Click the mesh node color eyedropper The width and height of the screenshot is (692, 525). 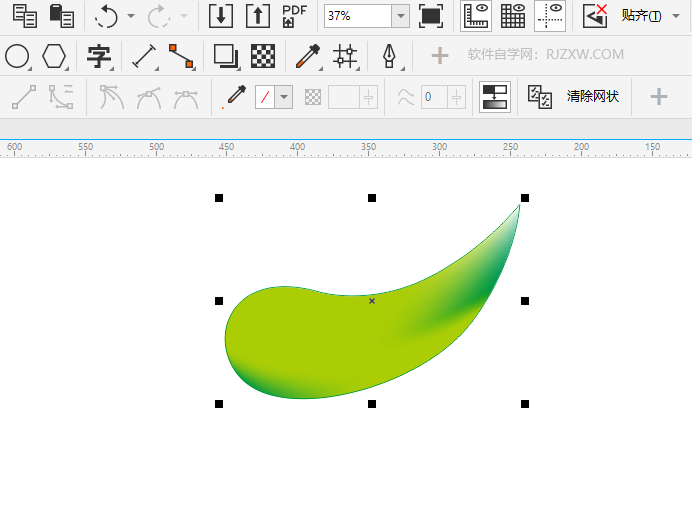[x=236, y=97]
